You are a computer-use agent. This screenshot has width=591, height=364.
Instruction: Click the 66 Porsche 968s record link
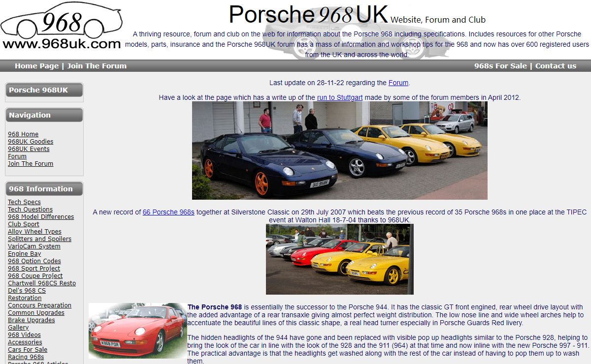(168, 212)
